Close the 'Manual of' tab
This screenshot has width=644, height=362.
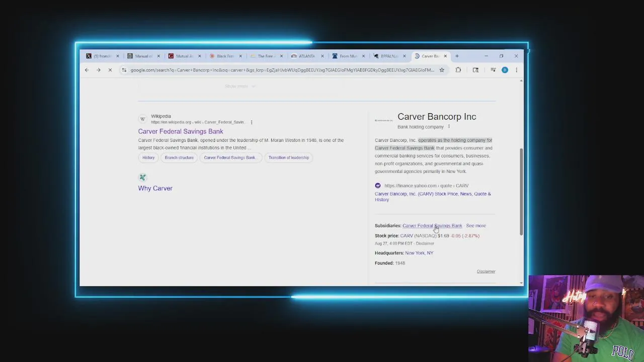click(x=158, y=56)
